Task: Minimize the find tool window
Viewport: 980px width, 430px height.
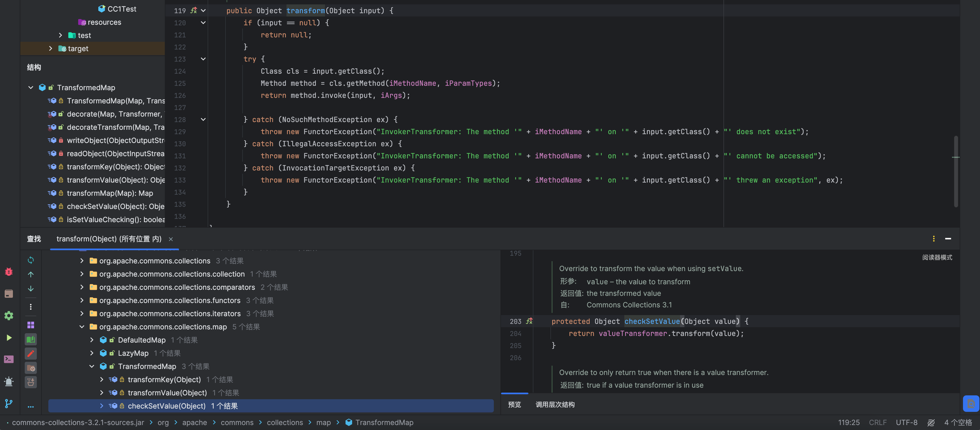Action: (948, 239)
